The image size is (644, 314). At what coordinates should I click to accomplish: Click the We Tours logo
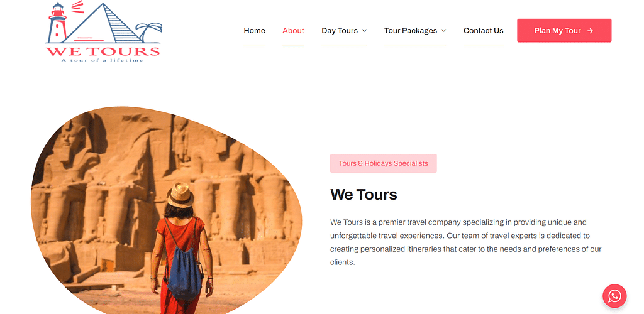point(103,31)
